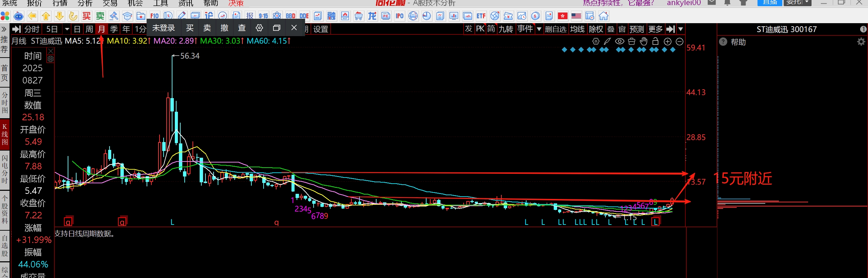The height and width of the screenshot is (278, 868).
Task: Open the K线图 sidebar tab
Action: [5, 134]
